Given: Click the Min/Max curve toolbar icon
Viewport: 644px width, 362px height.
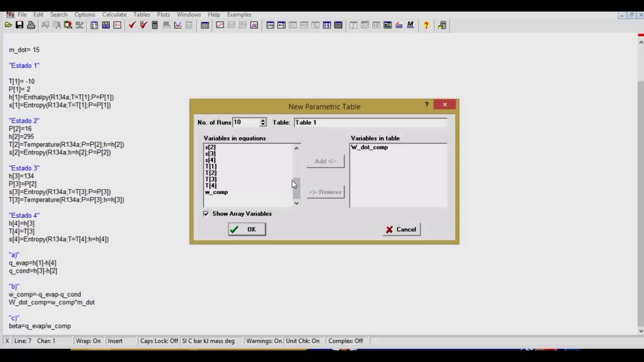Looking at the screenshot, I should (x=178, y=25).
